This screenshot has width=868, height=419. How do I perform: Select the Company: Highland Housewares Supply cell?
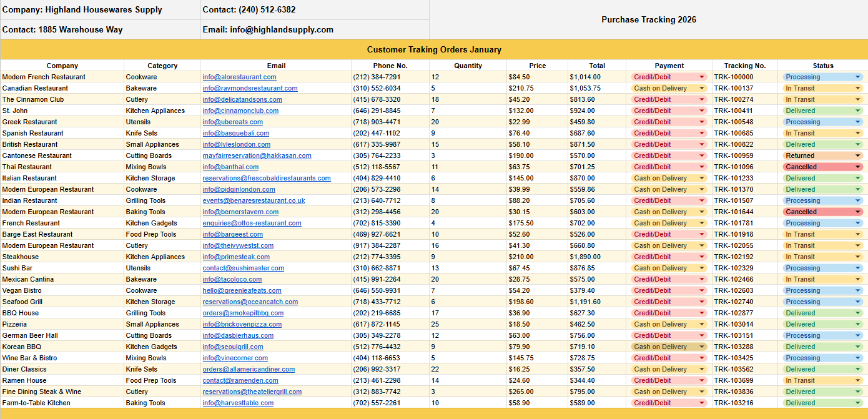[101, 9]
